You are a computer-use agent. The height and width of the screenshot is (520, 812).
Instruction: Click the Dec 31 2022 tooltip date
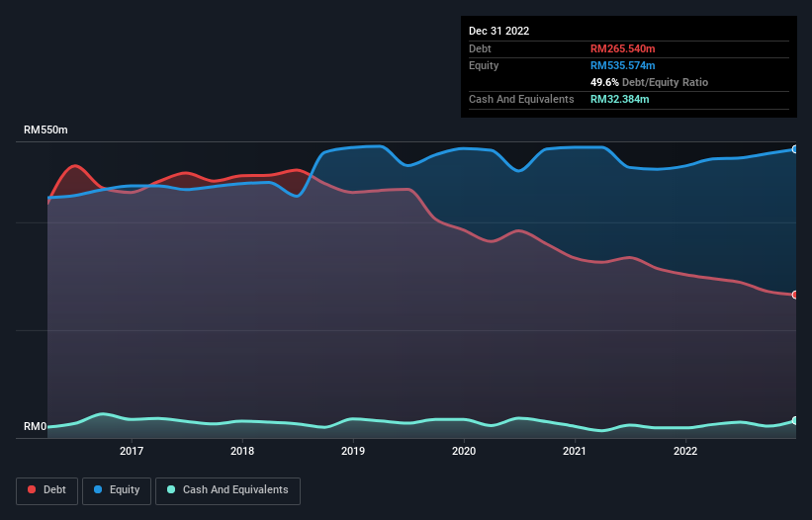click(498, 31)
